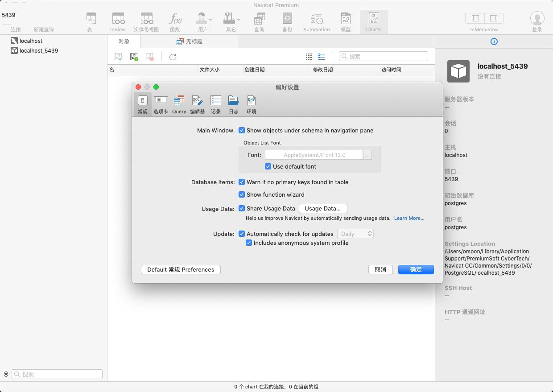Screen dimensions: 553x392
Task: Open the Learn More... link
Action: tap(409, 218)
